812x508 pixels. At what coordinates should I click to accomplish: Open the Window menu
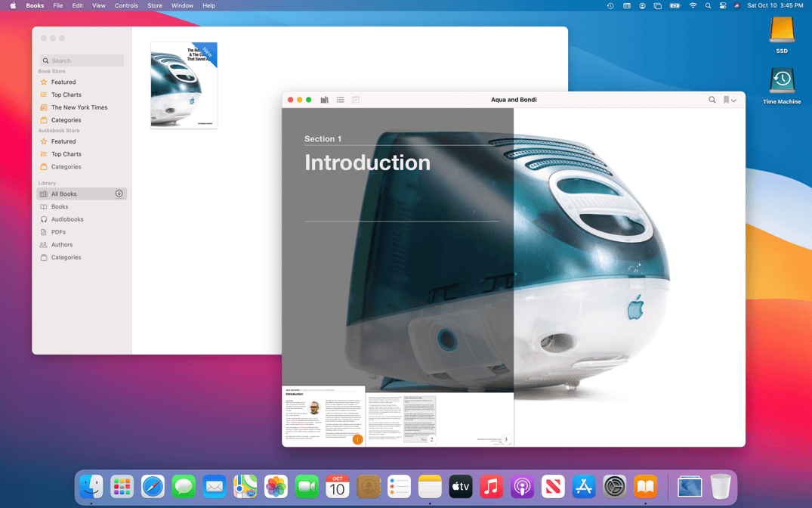click(x=182, y=6)
